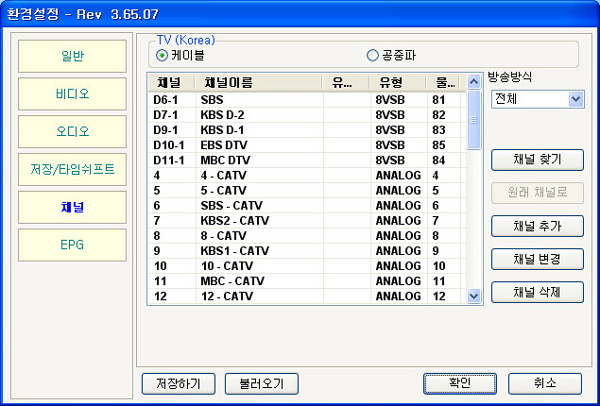This screenshot has width=600, height=406.
Task: Select the 5 - CATV channel row
Action: pos(307,190)
